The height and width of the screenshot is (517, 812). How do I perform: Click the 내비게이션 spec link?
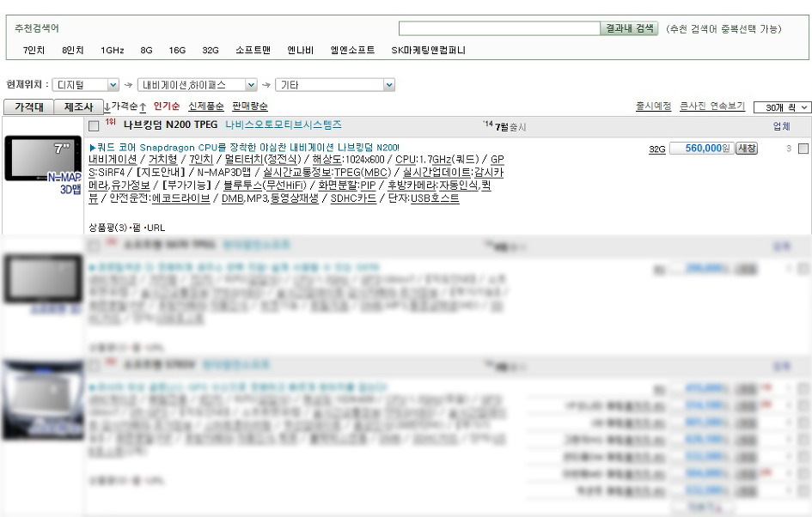pos(113,160)
